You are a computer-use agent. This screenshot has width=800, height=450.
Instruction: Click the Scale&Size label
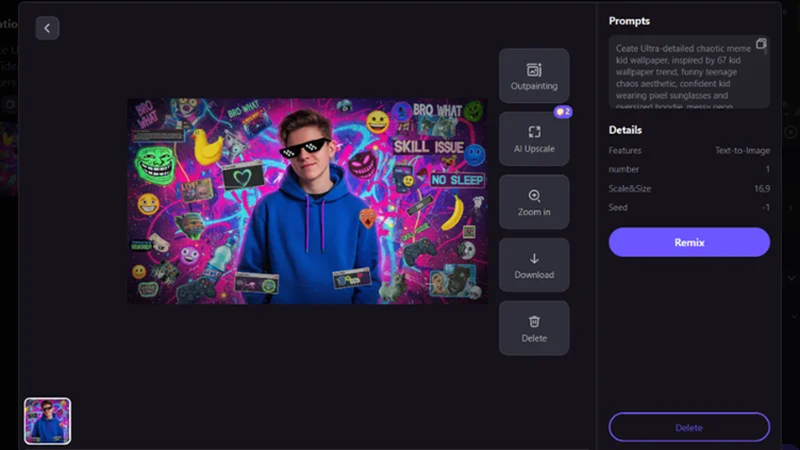pyautogui.click(x=630, y=189)
